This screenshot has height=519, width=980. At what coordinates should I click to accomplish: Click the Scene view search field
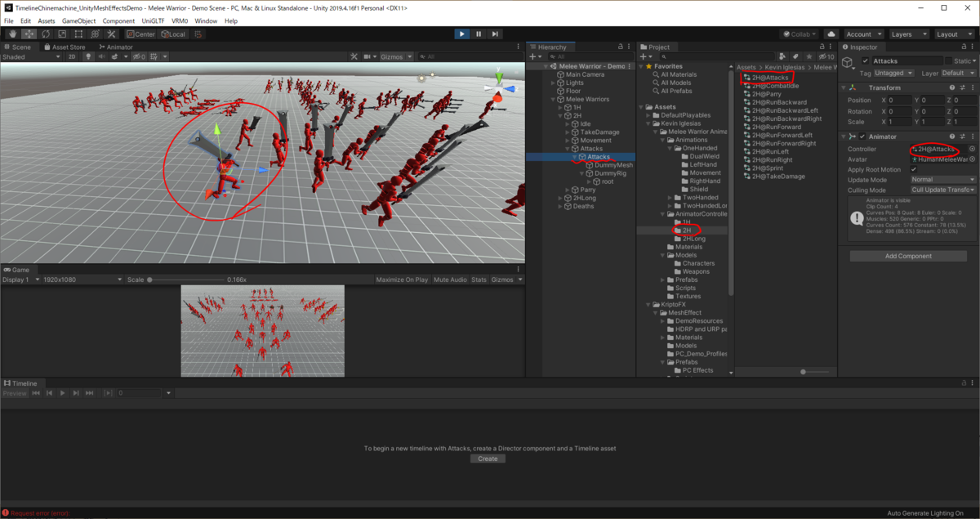(470, 56)
